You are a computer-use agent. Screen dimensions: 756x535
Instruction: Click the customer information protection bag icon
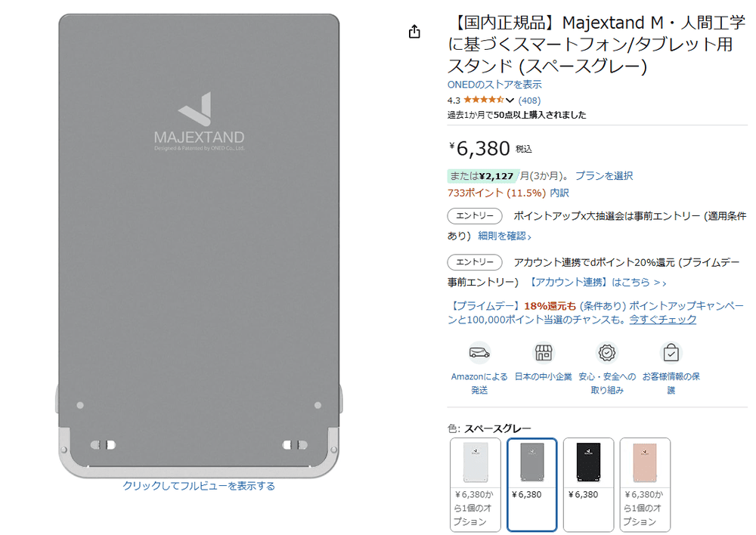[x=671, y=353]
